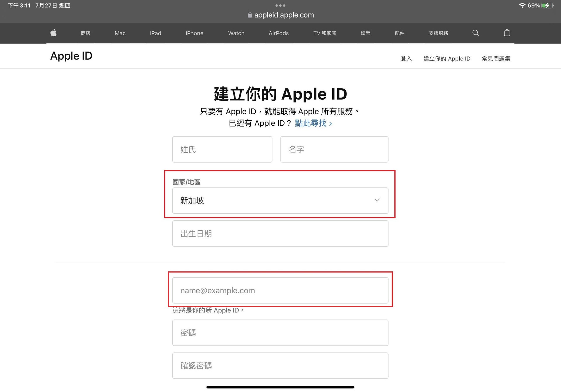Tap the 69% battery percentage text
Screen dimensions: 561x392
(x=534, y=6)
